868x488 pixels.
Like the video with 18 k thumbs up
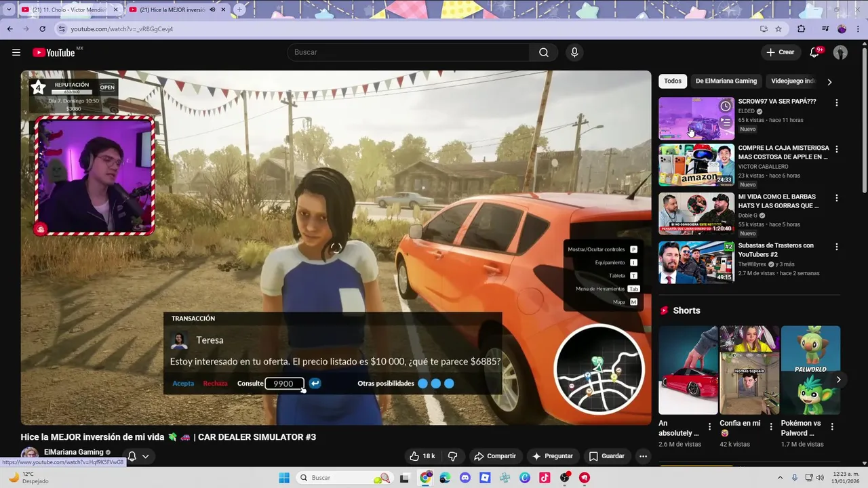(422, 456)
